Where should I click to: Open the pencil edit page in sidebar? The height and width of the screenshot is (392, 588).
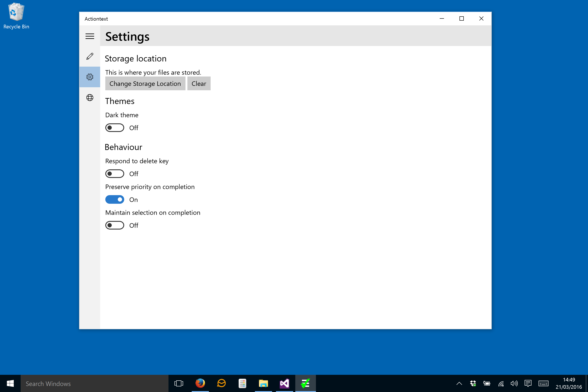pos(90,56)
